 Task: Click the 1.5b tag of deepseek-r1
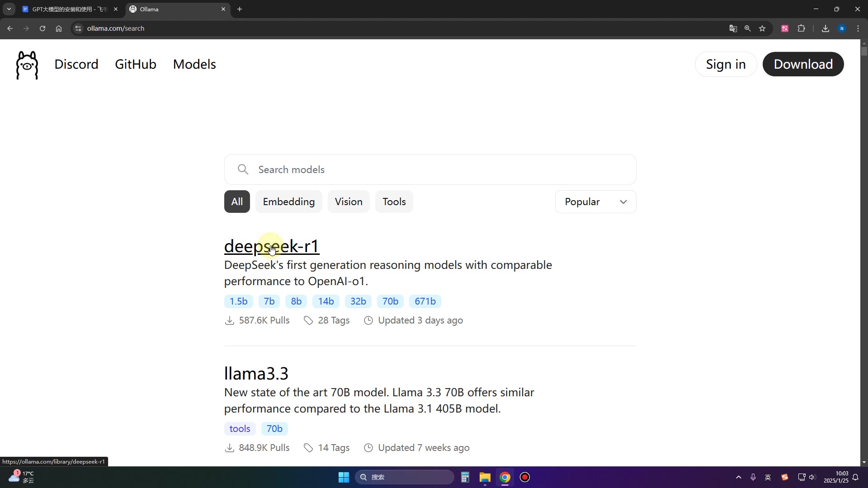238,301
